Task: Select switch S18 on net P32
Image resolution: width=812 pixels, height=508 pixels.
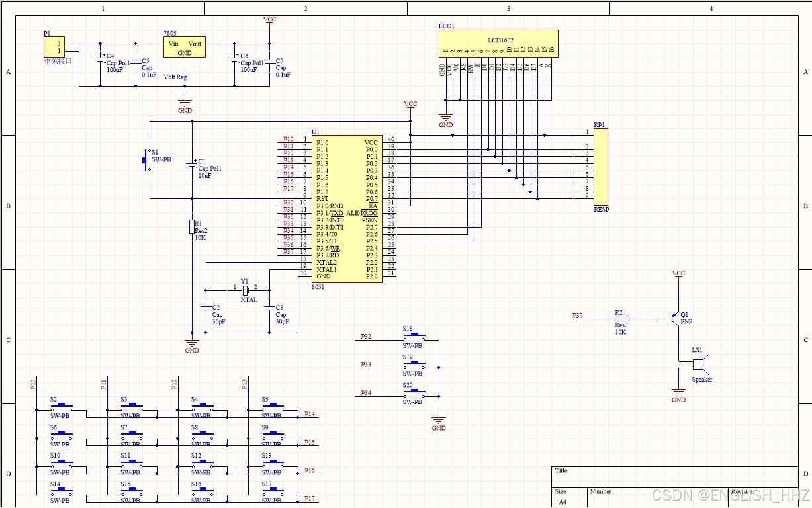Action: point(414,337)
